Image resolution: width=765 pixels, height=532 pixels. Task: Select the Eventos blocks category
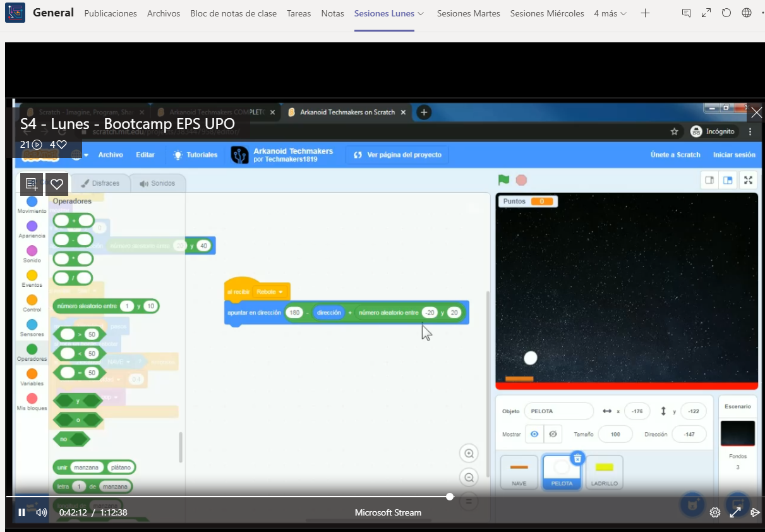(x=32, y=279)
